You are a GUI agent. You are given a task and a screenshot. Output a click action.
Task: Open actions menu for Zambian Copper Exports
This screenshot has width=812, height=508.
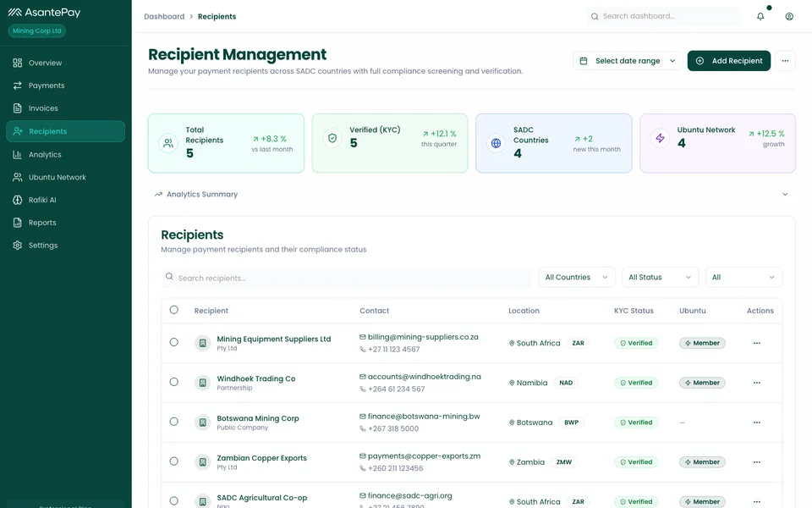coord(757,462)
